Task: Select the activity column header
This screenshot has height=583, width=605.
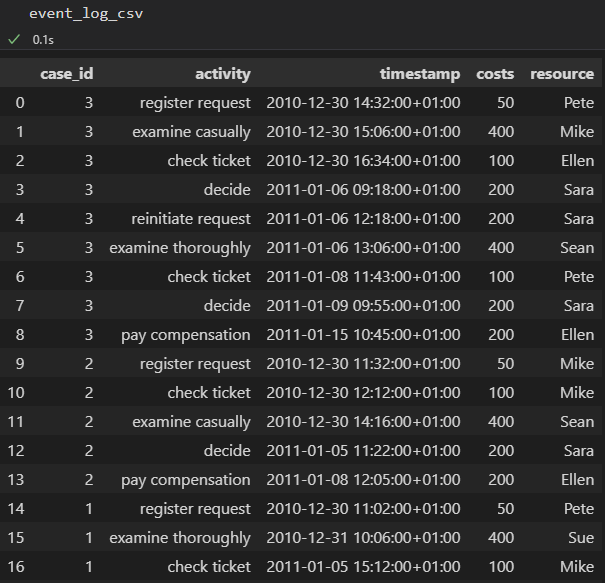Action: 223,74
